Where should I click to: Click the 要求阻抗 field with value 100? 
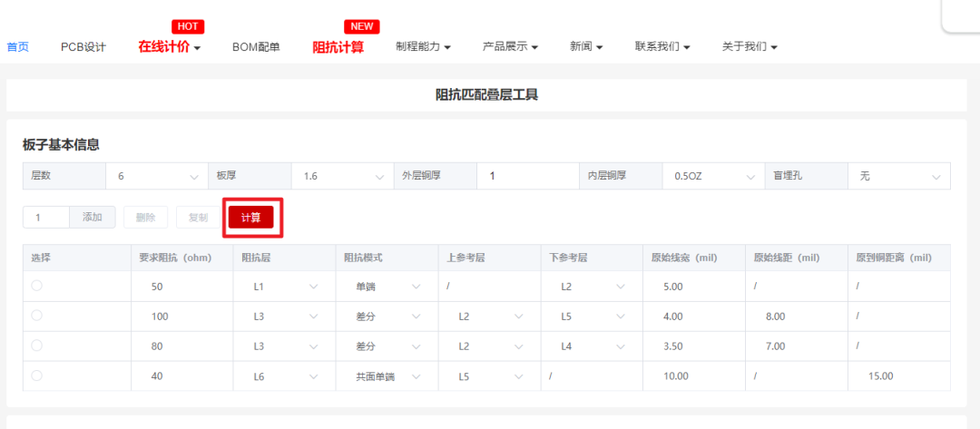[181, 316]
